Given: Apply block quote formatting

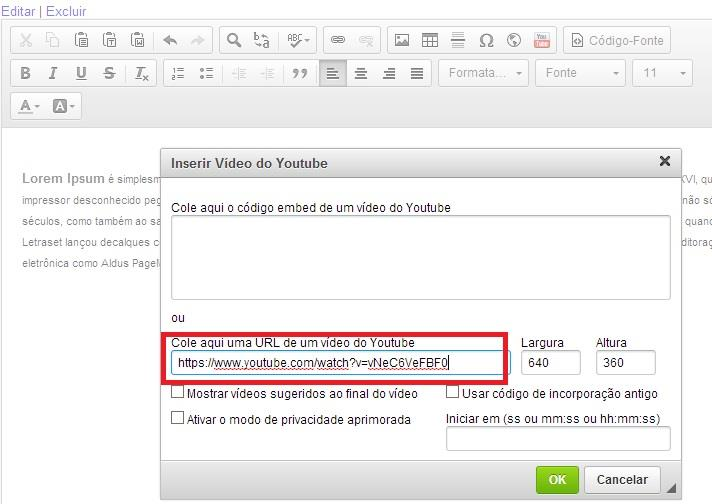Looking at the screenshot, I should pyautogui.click(x=300, y=73).
